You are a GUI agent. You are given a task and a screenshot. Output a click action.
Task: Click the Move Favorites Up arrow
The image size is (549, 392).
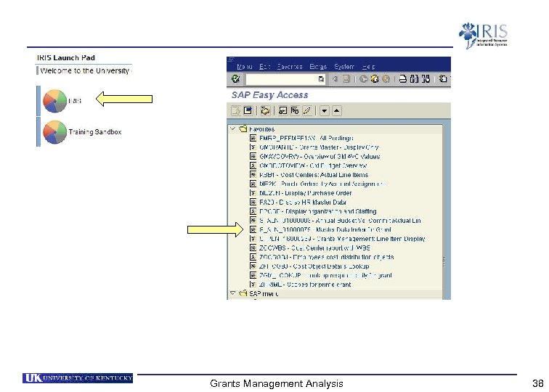pos(336,111)
